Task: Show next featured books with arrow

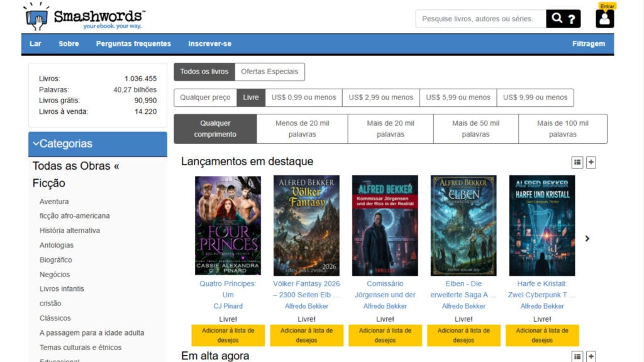Action: click(587, 238)
